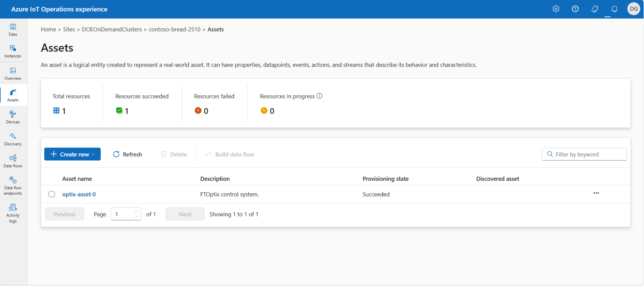
Task: Show info for Resources in progress
Action: point(319,96)
